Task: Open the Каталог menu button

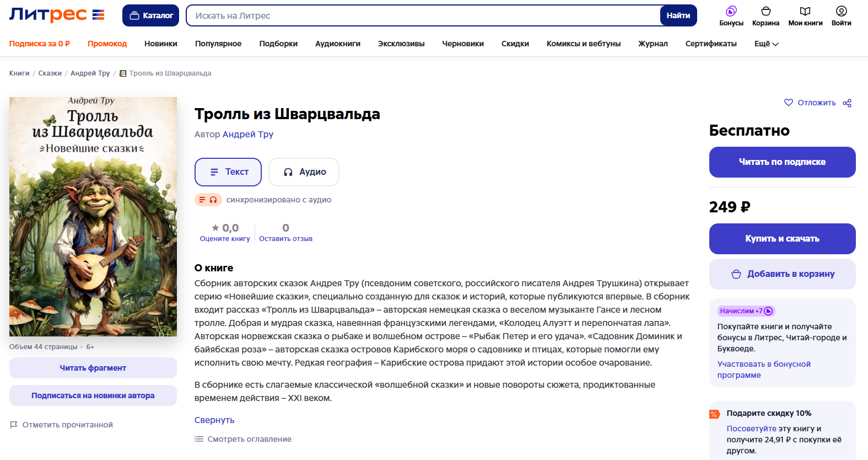Action: (151, 15)
